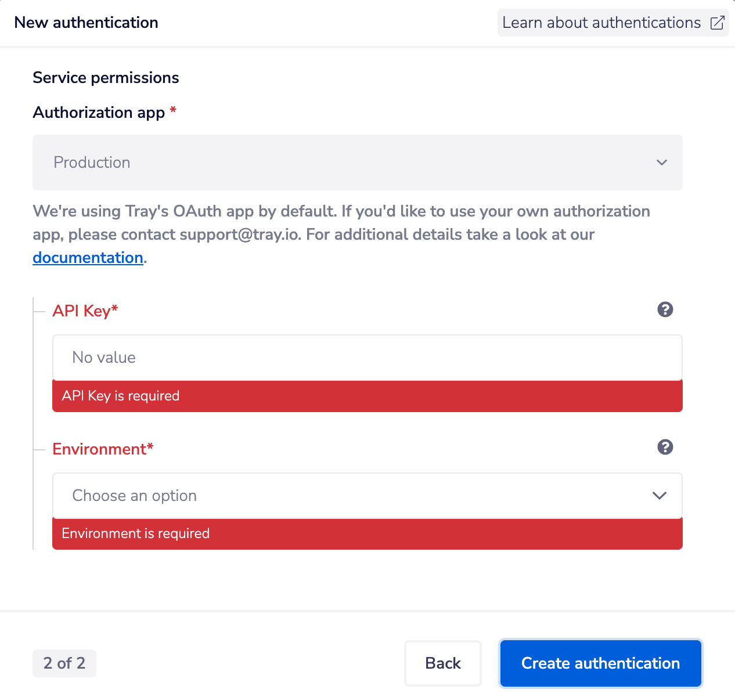The image size is (735, 700).
Task: Click the 2 of 2 step indicator
Action: point(64,663)
